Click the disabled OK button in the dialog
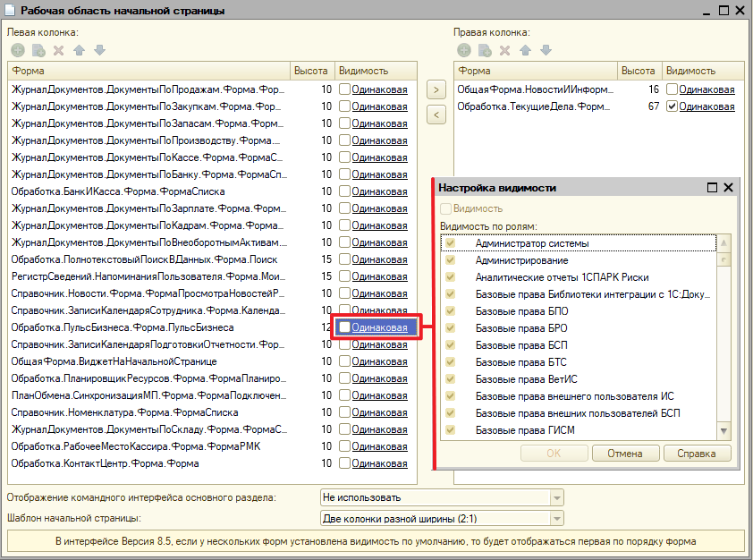 point(554,453)
